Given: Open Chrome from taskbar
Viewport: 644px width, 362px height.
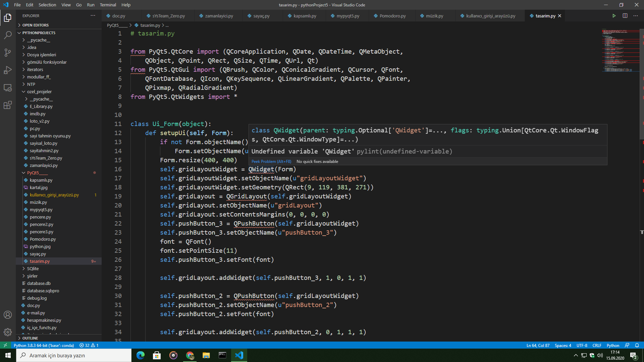Looking at the screenshot, I should 190,355.
